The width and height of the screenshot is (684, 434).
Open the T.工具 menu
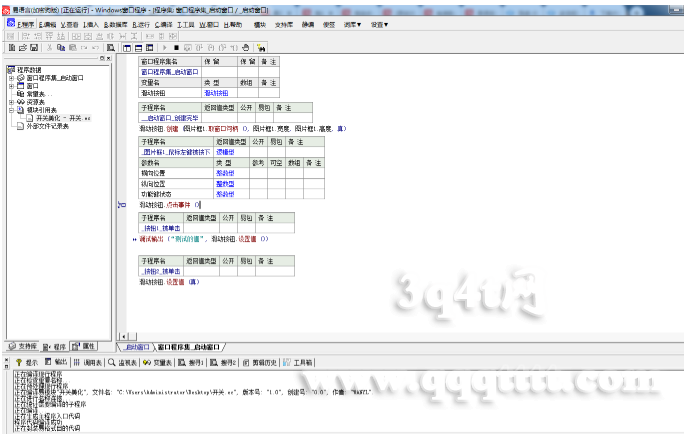186,25
